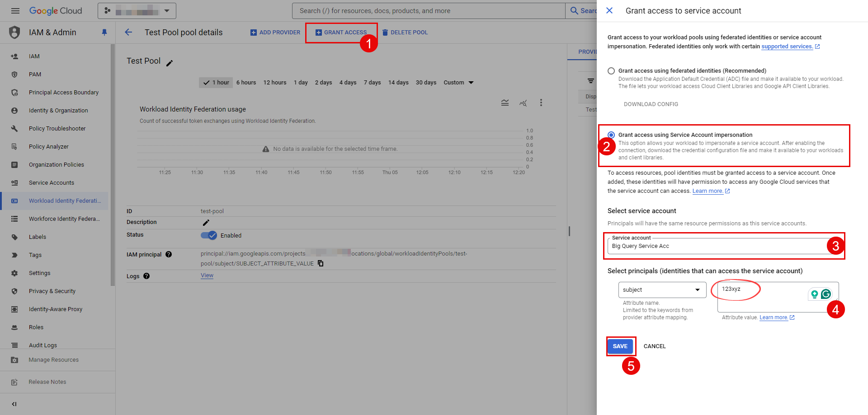Go back using the left arrow
Image resolution: width=868 pixels, height=415 pixels.
pyautogui.click(x=128, y=32)
